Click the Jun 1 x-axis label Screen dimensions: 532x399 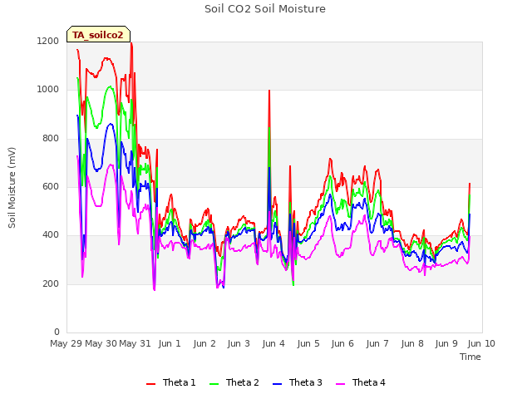coord(170,343)
